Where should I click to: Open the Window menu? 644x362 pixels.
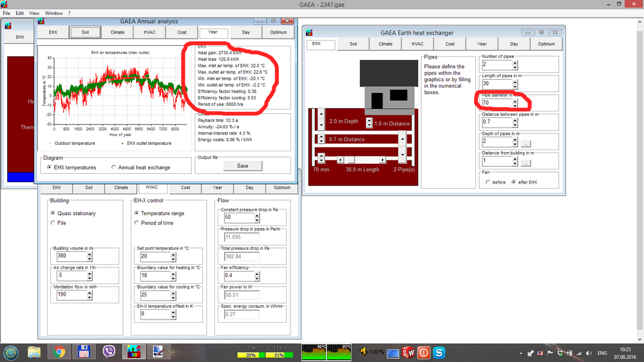point(54,13)
